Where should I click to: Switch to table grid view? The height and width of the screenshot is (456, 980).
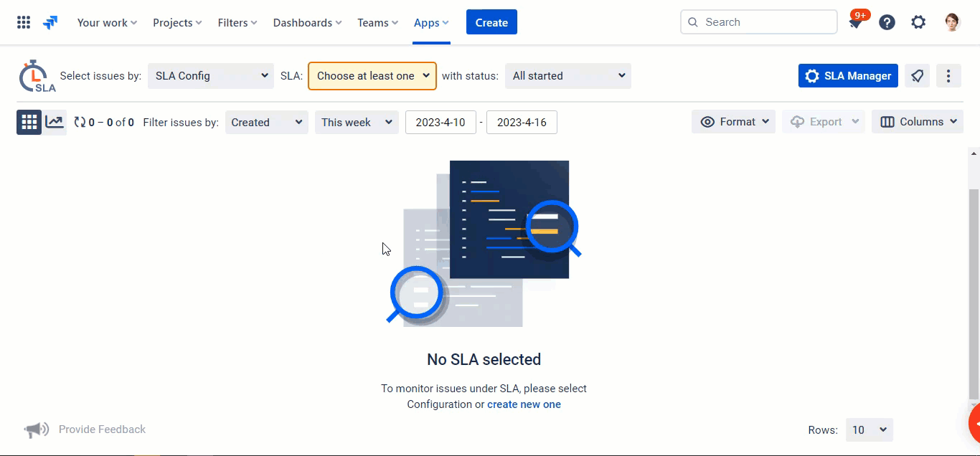(x=29, y=122)
